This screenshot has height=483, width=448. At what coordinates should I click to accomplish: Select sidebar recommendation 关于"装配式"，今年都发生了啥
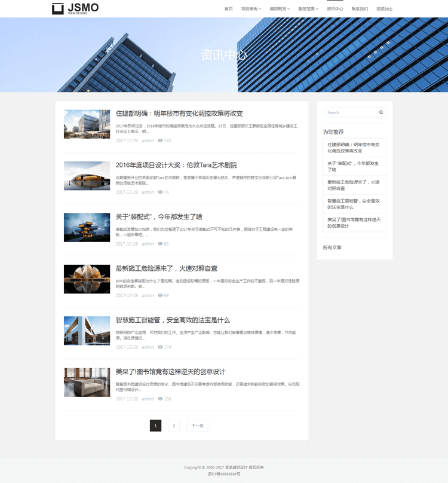(355, 166)
